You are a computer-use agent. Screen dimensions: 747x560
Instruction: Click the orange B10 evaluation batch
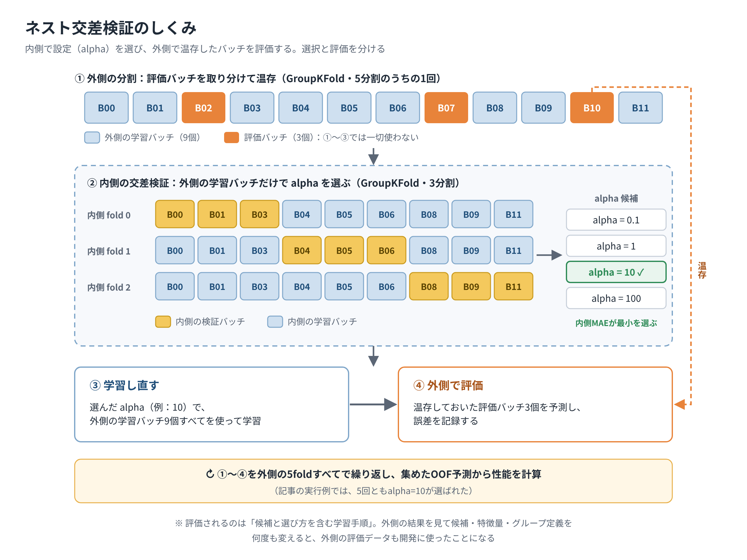[x=592, y=108]
